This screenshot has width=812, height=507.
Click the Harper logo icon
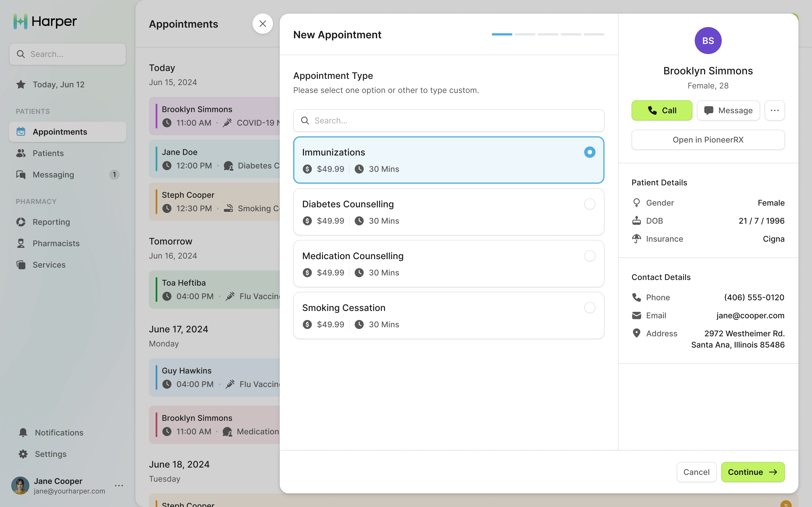click(20, 21)
